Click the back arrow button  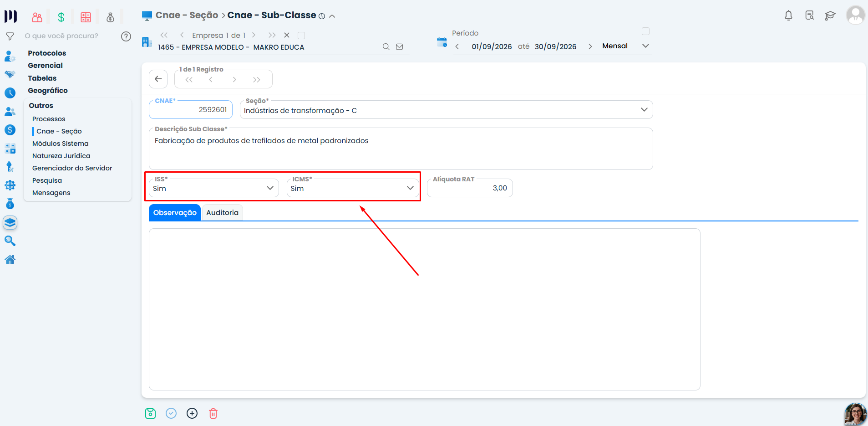158,79
